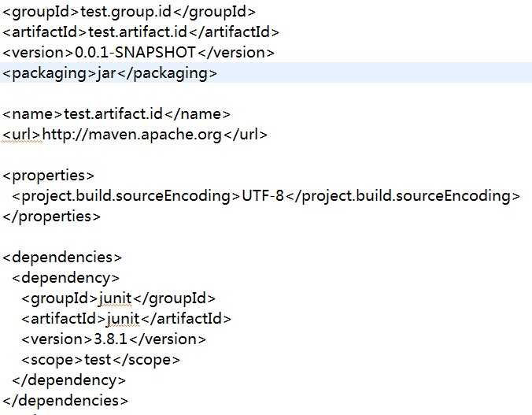Select the 0.0.1-SNAPSHOT version text
The image size is (532, 415).
click(x=135, y=53)
